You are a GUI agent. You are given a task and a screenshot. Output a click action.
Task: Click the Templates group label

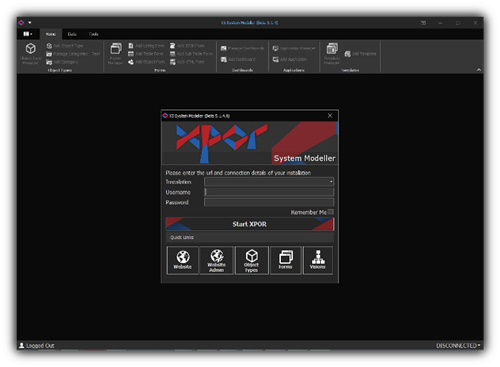[350, 70]
